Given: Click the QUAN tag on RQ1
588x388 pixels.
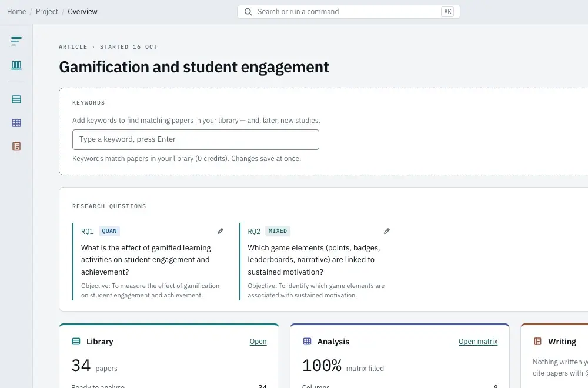Looking at the screenshot, I should coord(109,231).
